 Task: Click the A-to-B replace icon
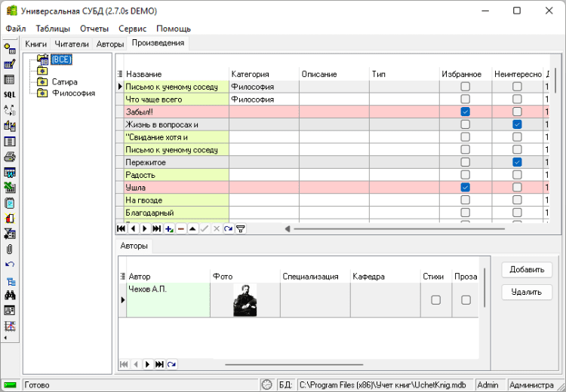(x=10, y=110)
